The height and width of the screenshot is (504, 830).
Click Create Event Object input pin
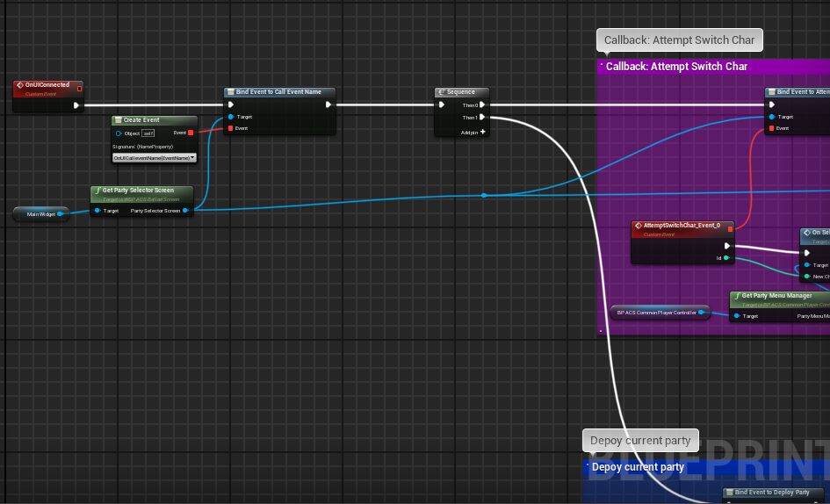tap(119, 133)
